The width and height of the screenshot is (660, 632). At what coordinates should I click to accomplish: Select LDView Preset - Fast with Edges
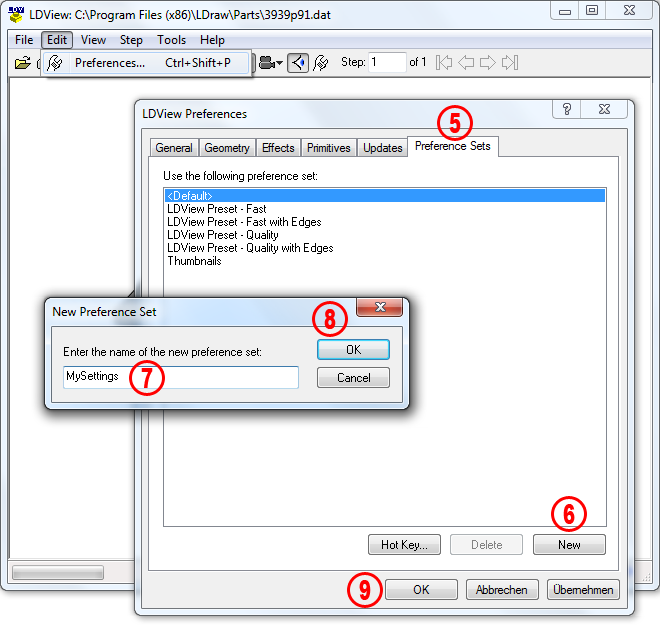coord(384,222)
